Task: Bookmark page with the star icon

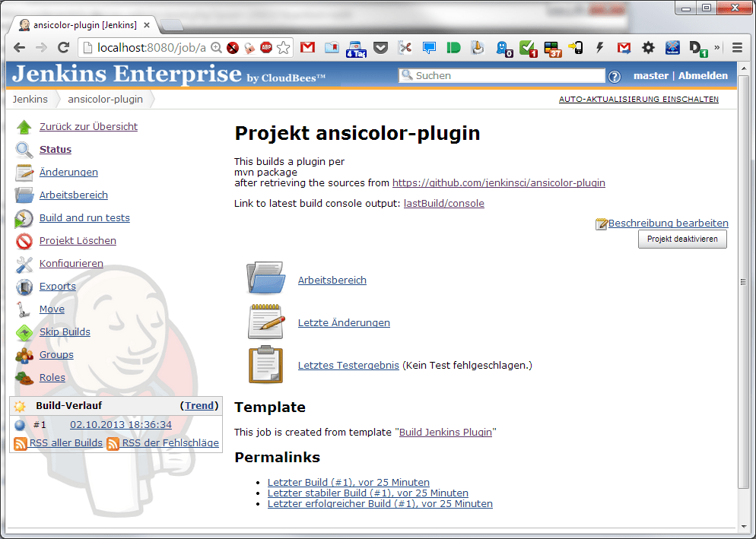Action: pyautogui.click(x=284, y=48)
